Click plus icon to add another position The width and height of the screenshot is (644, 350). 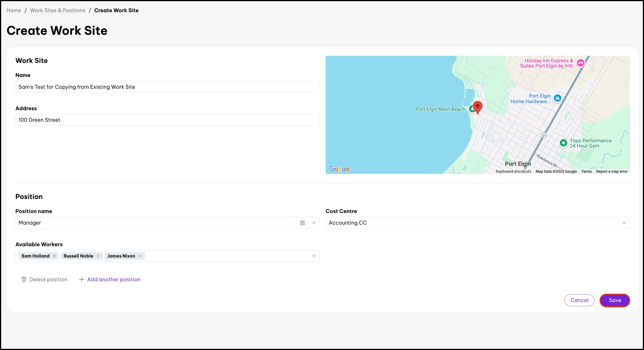pos(82,279)
